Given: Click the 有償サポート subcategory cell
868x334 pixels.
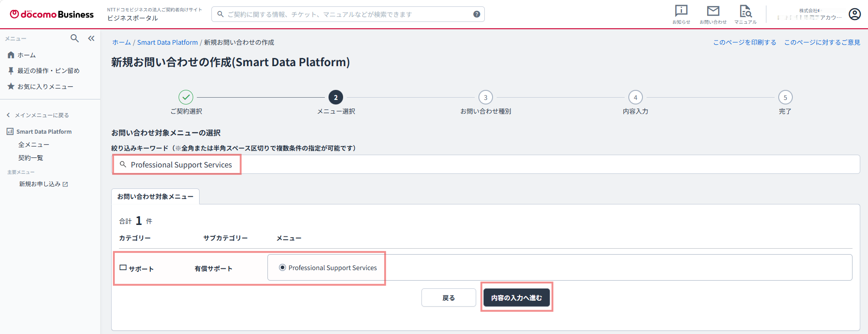Looking at the screenshot, I should click(x=213, y=269).
